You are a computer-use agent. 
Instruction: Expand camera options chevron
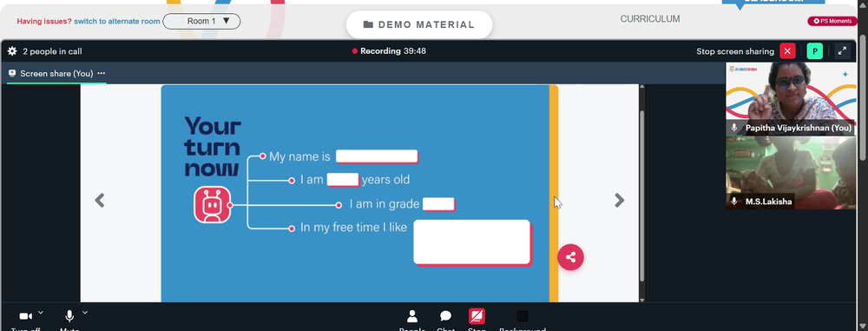[x=41, y=313]
